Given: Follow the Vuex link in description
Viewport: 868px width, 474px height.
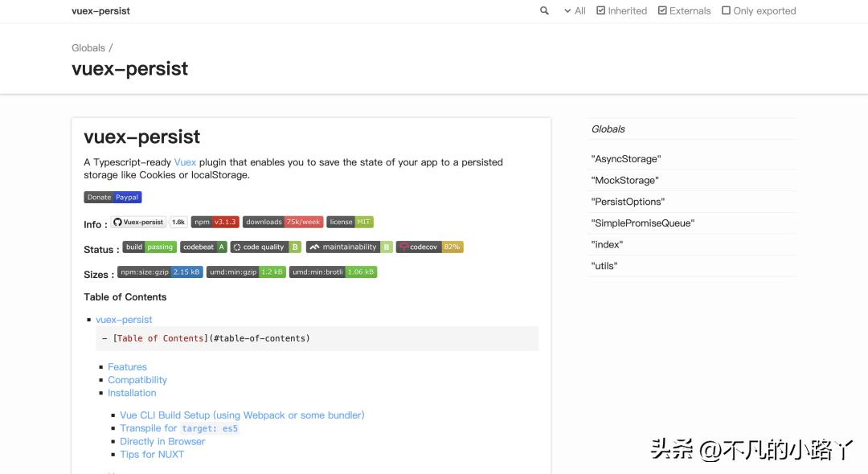Looking at the screenshot, I should click(185, 162).
